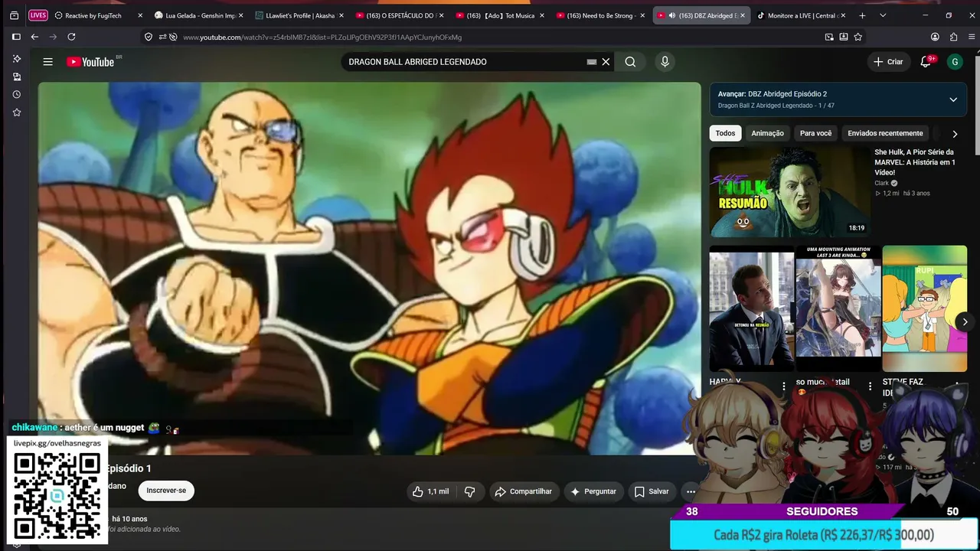Select the Enviados recentemente filter chip
Screen dimensions: 980x551
[885, 133]
